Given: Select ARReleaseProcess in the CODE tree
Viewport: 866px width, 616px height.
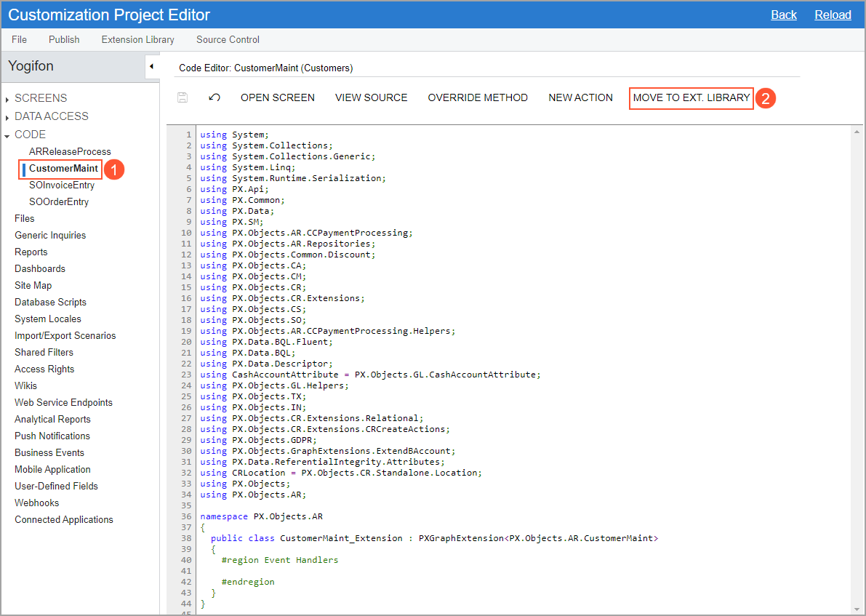Looking at the screenshot, I should [70, 151].
